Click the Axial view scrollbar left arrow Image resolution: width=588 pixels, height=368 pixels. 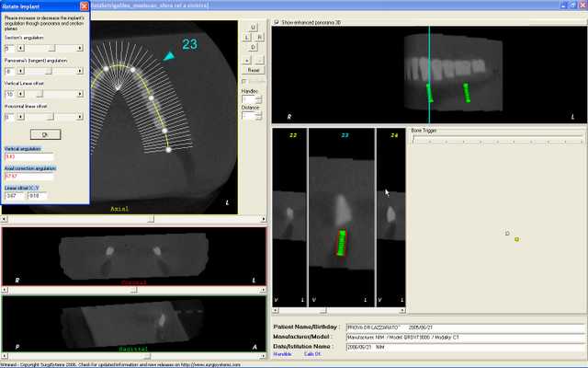pyautogui.click(x=5, y=219)
